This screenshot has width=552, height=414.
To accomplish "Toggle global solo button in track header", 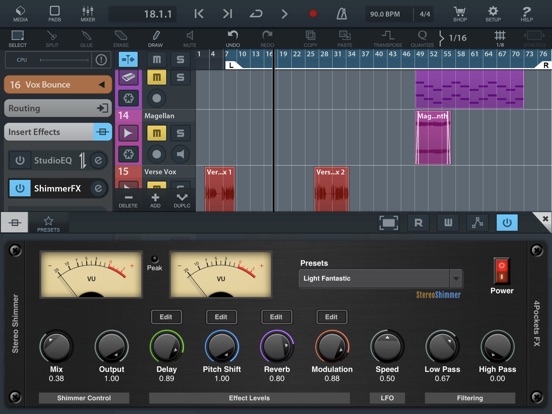I will 180,59.
